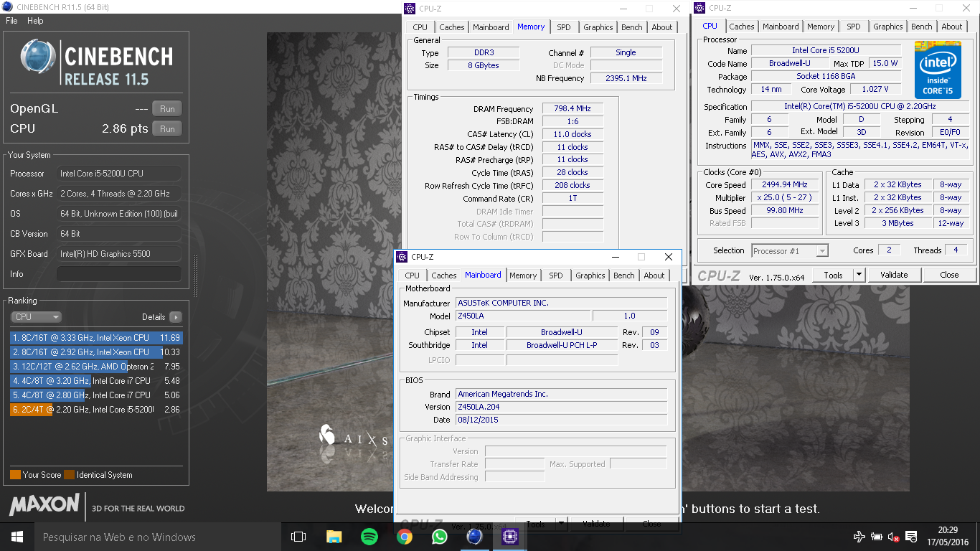This screenshot has height=551, width=980.
Task: Switch to Cinebench taskbar icon
Action: coord(474,537)
